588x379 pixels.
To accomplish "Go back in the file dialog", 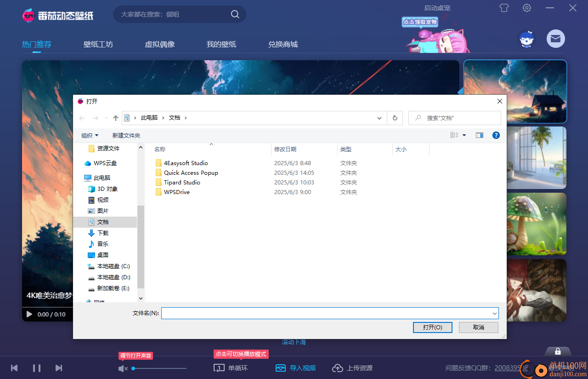I will 82,118.
